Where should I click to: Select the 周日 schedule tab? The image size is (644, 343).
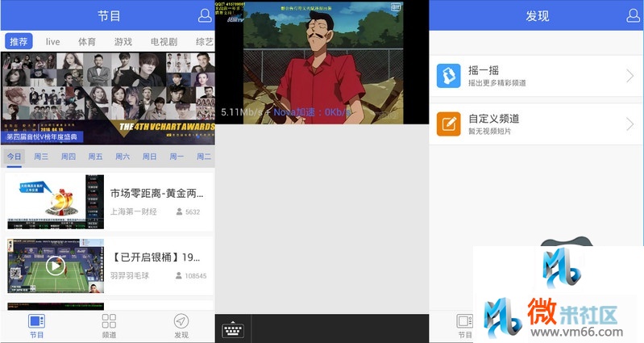coord(149,157)
